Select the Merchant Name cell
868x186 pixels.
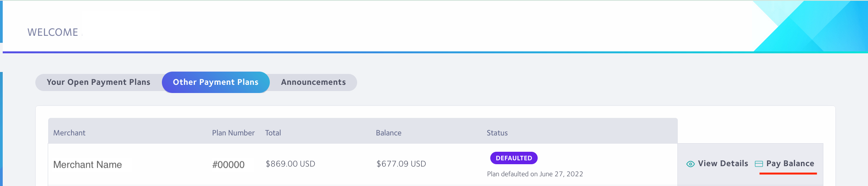(87, 165)
